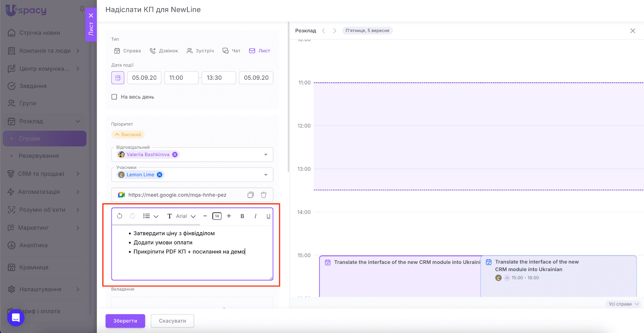
Task: Open the 'Усі справи' filter dropdown
Action: coord(623,304)
